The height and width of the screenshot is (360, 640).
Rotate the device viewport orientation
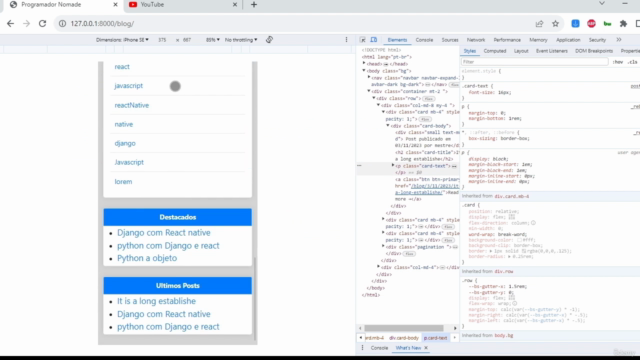pos(269,40)
